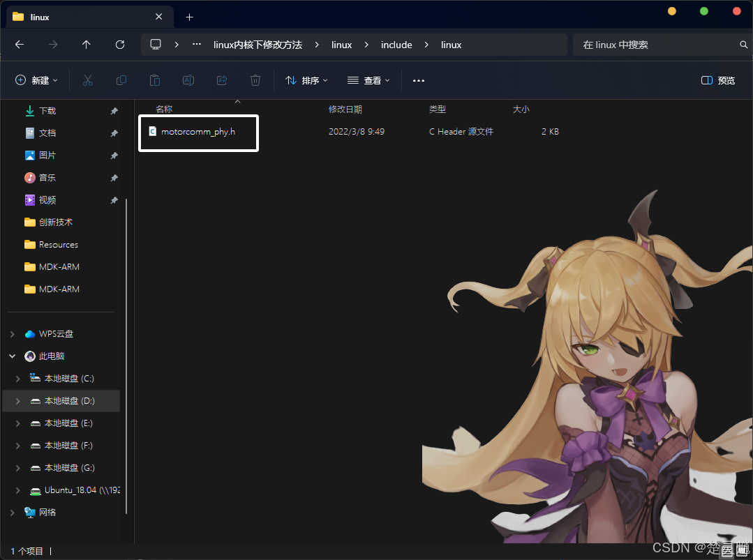
Task: Click the Delete trash icon
Action: click(255, 80)
